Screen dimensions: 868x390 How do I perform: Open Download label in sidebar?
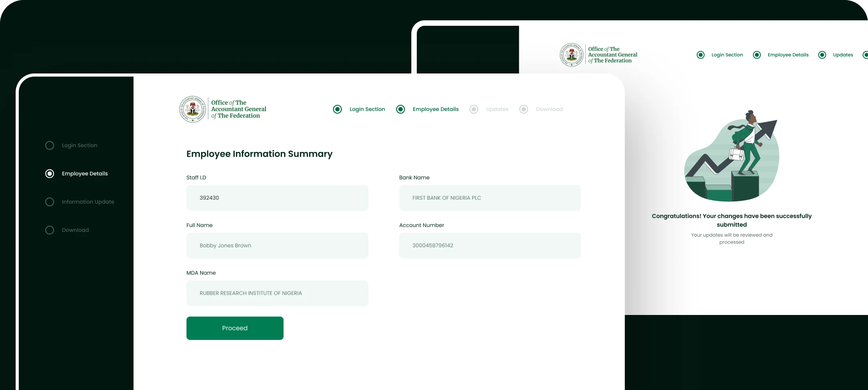[75, 230]
